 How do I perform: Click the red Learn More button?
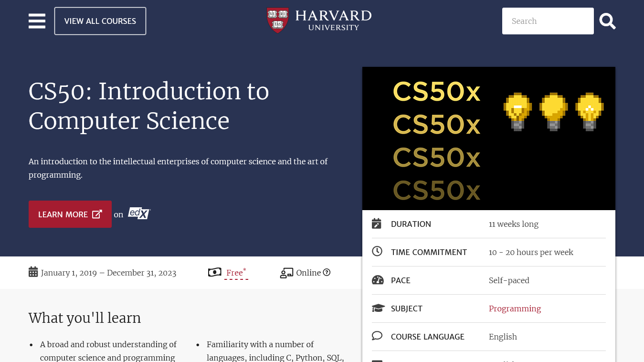pos(70,214)
